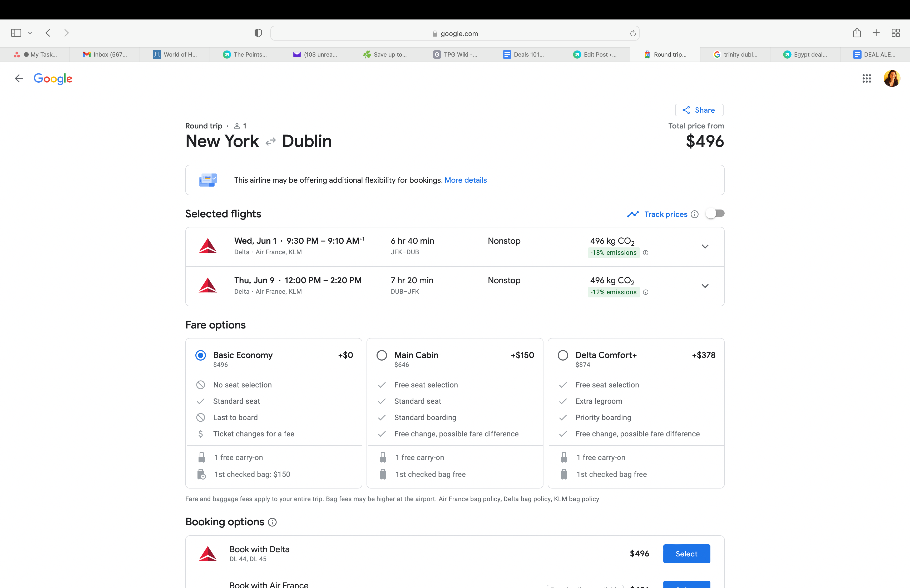Click the 1st checked bag $150 icon
This screenshot has height=588, width=910.
201,475
